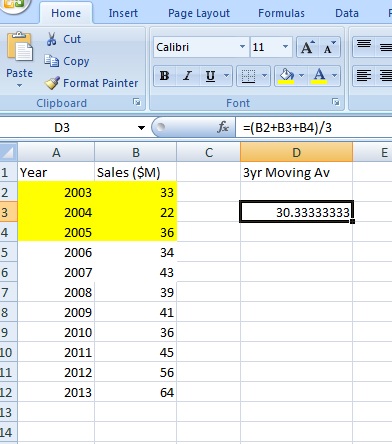Click sales value 56 cell

136,372
